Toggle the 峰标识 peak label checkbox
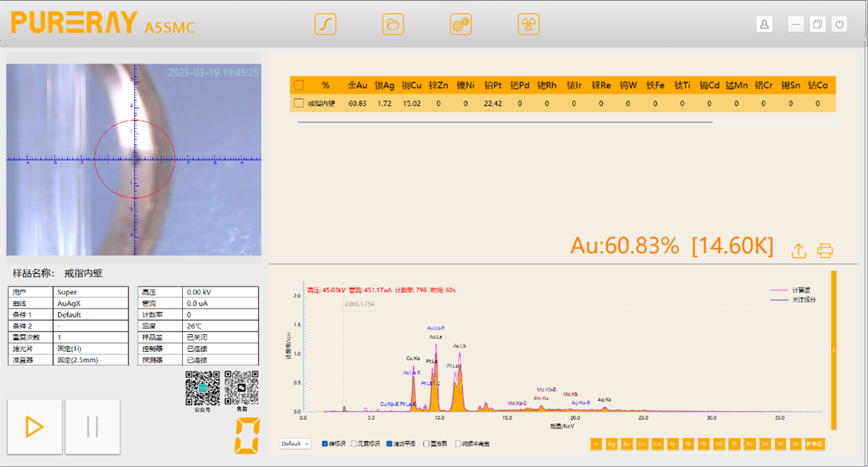The height and width of the screenshot is (467, 868). click(x=325, y=444)
